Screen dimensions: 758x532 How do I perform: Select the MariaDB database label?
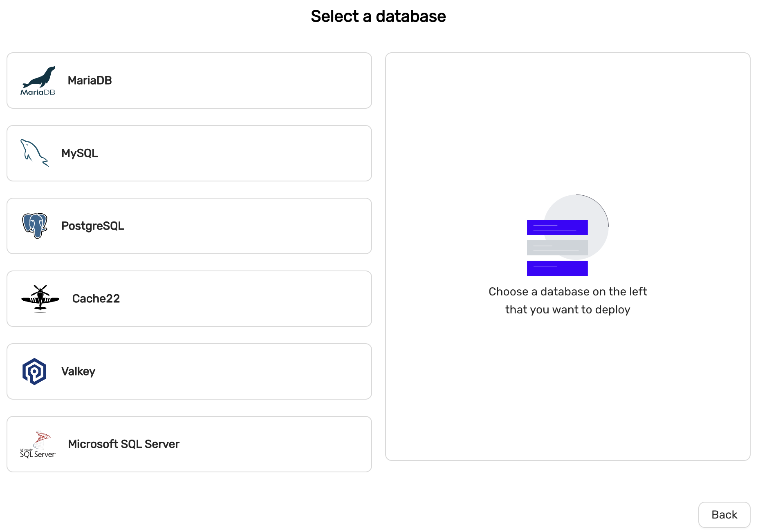coord(90,80)
